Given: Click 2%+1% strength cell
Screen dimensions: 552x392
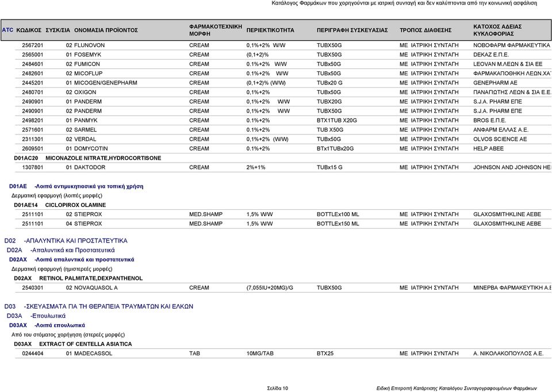Looking at the screenshot, I should (256, 167).
